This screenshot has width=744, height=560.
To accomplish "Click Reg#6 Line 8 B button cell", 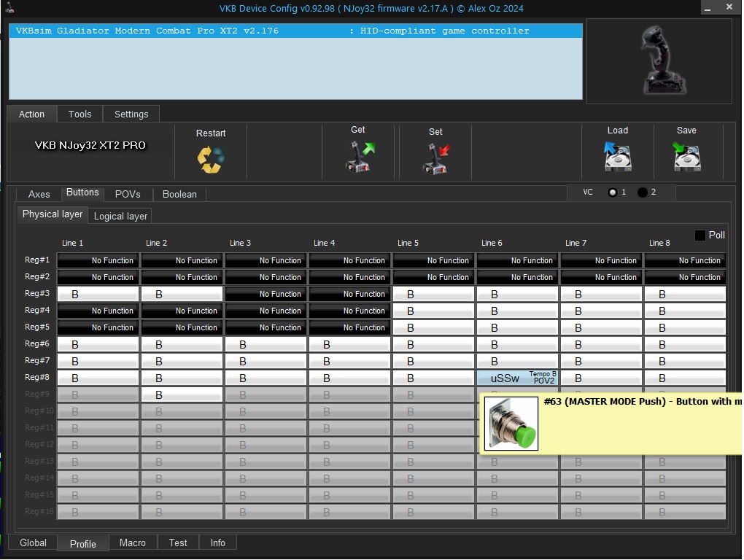I will coord(685,344).
